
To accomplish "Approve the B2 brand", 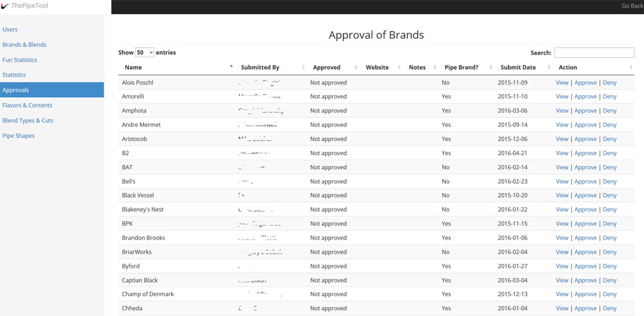I will pyautogui.click(x=585, y=153).
